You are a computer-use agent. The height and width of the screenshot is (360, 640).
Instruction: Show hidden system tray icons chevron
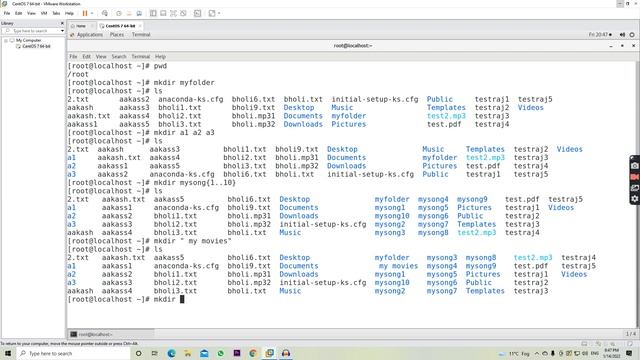tap(537, 353)
